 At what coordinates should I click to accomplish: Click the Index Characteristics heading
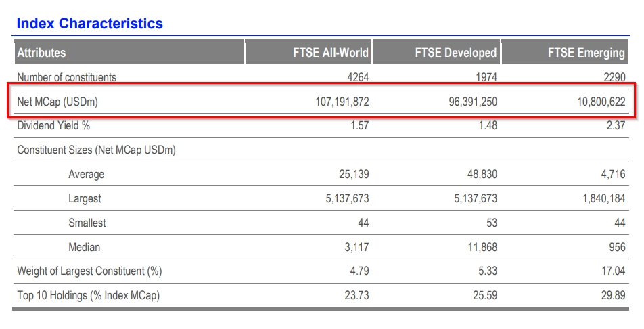(89, 24)
